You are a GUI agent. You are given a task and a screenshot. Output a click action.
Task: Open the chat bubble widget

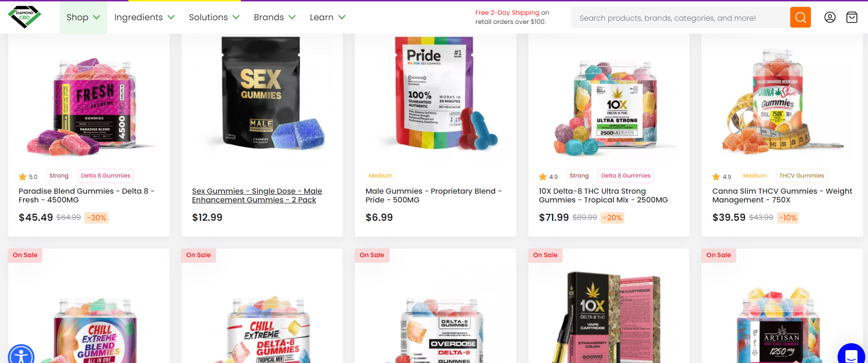pos(851,354)
